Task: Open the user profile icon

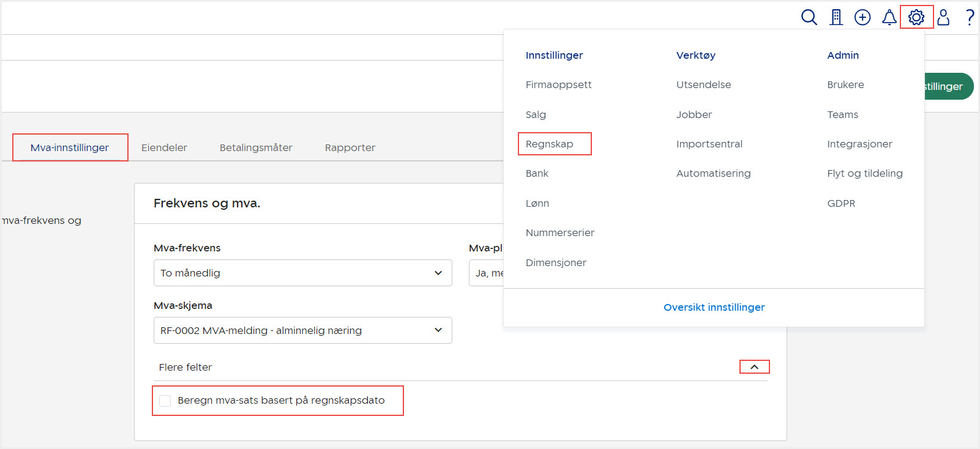Action: 943,17
